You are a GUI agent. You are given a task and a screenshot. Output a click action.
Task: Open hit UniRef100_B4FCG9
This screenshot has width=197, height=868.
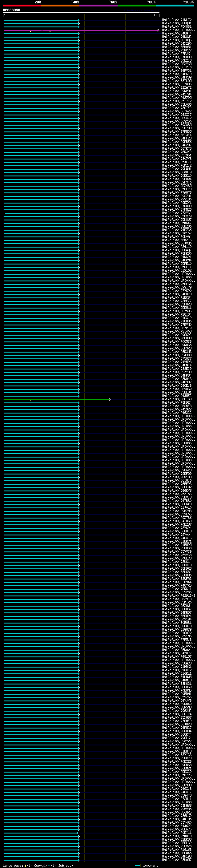(x=177, y=78)
